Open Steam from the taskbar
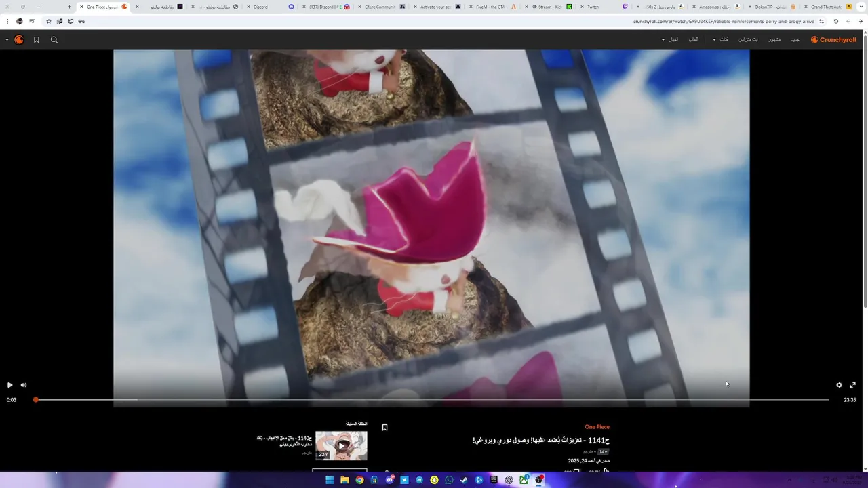The width and height of the screenshot is (868, 488). (x=464, y=480)
